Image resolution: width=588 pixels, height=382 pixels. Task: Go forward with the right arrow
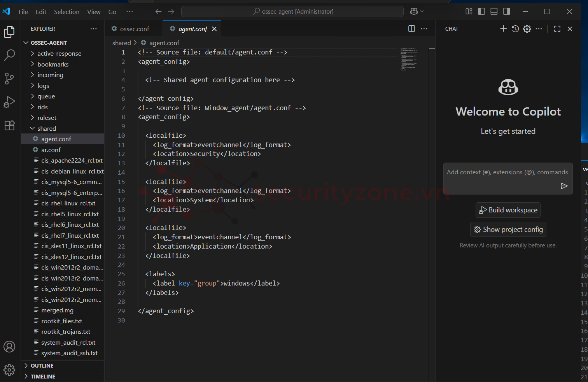pos(171,12)
